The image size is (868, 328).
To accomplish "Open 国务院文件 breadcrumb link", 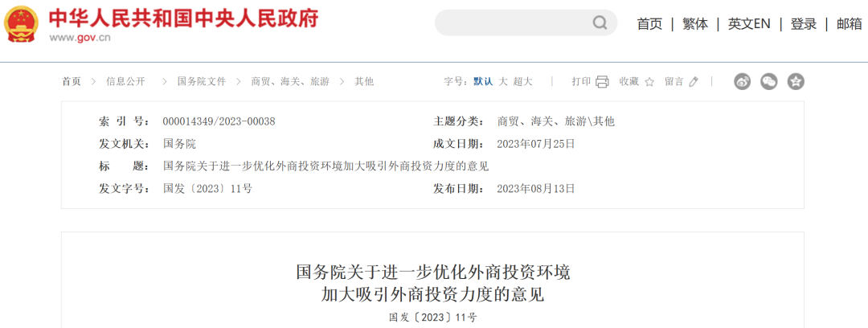I will click(x=202, y=81).
